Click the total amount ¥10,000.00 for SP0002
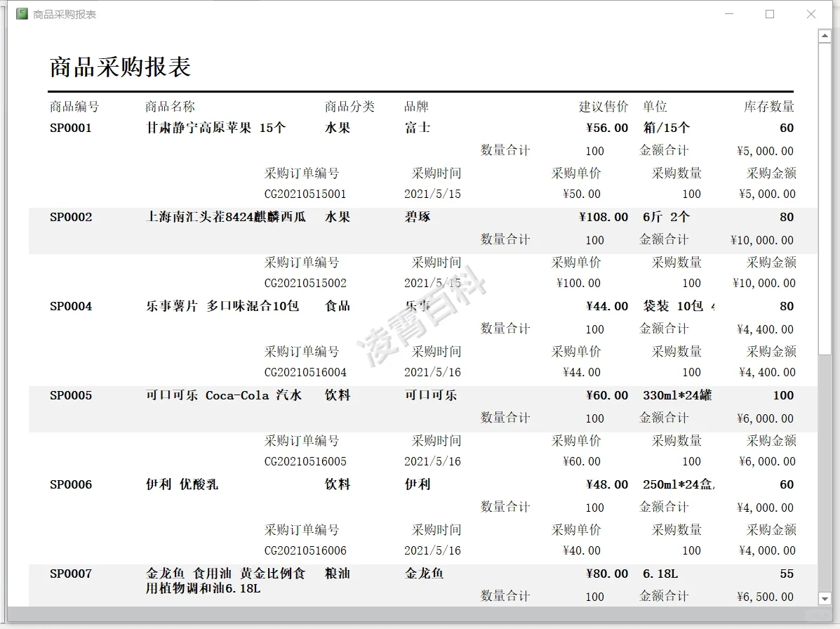The height and width of the screenshot is (629, 840). [758, 239]
